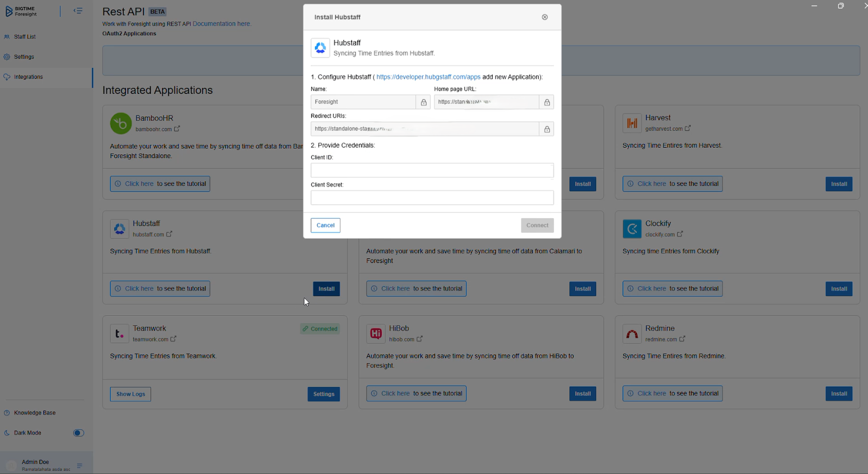Open Teamwork integration Settings
Screen dimensions: 868x474
[324, 394]
